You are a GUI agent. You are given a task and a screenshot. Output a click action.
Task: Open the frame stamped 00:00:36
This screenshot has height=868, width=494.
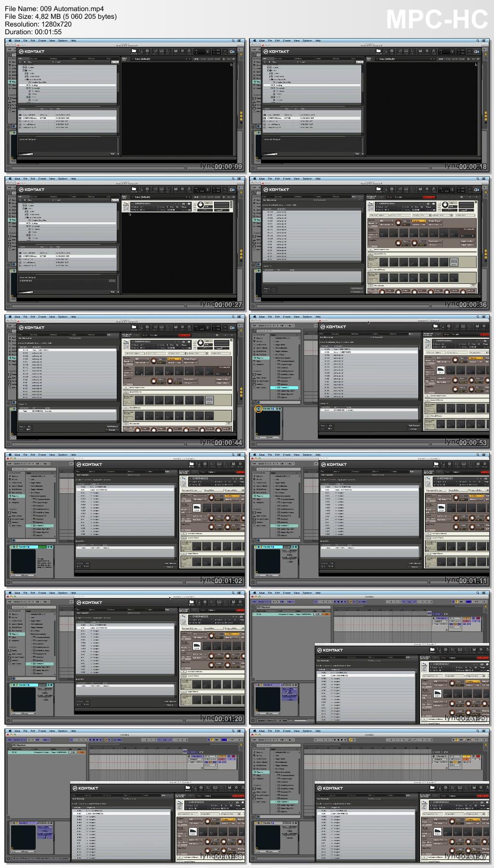pos(370,243)
